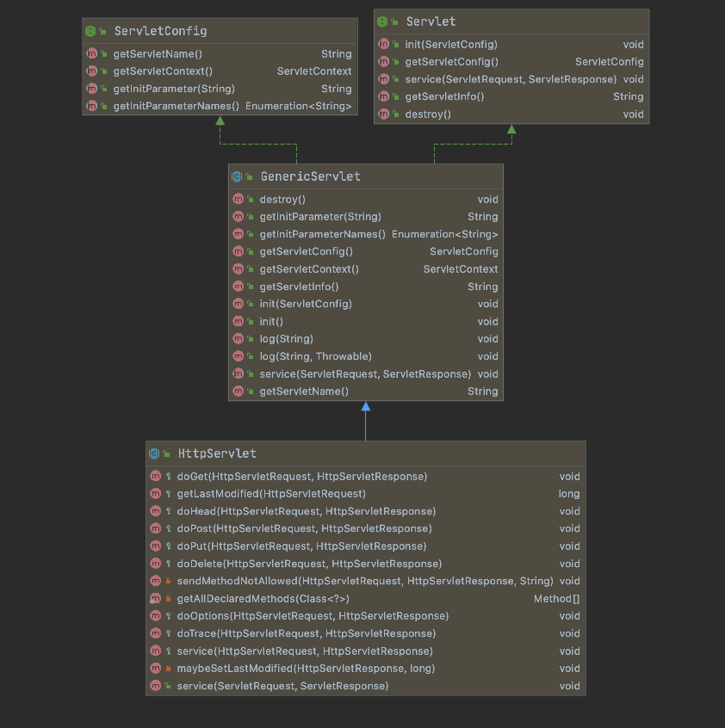The image size is (725, 728).
Task: Click method icon beside destroy() in GenericServlet
Action: click(x=239, y=199)
